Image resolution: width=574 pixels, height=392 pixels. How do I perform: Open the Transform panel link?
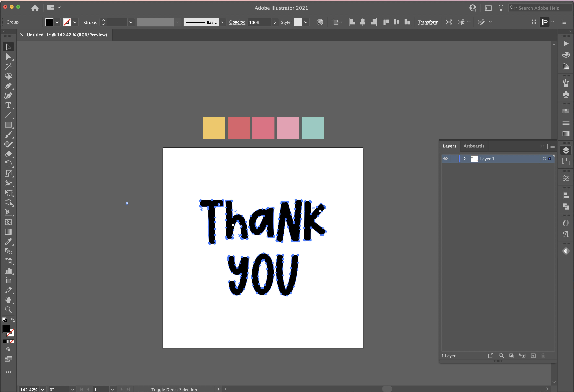pyautogui.click(x=428, y=22)
